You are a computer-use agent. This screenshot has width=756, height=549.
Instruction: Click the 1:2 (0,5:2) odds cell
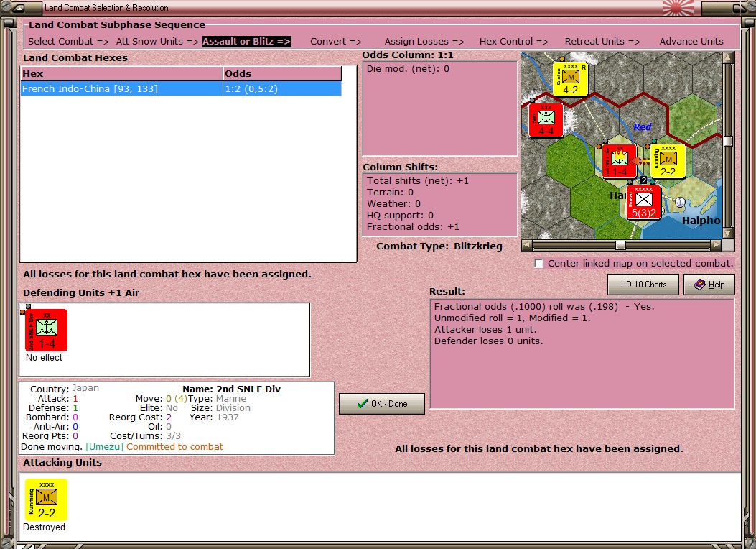tap(282, 89)
